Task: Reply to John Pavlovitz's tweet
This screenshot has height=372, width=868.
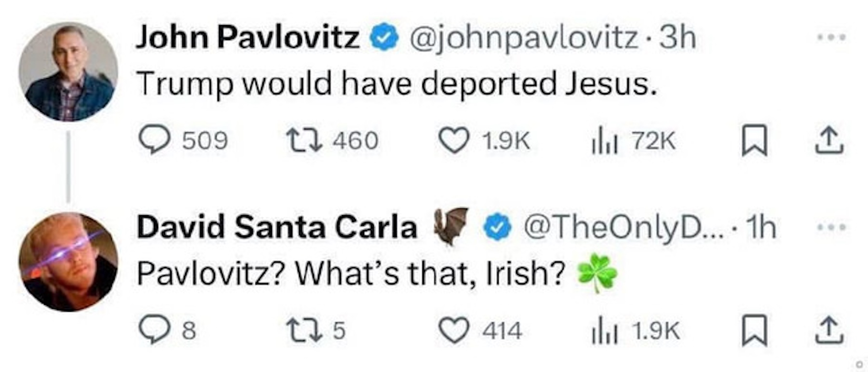Action: tap(154, 140)
